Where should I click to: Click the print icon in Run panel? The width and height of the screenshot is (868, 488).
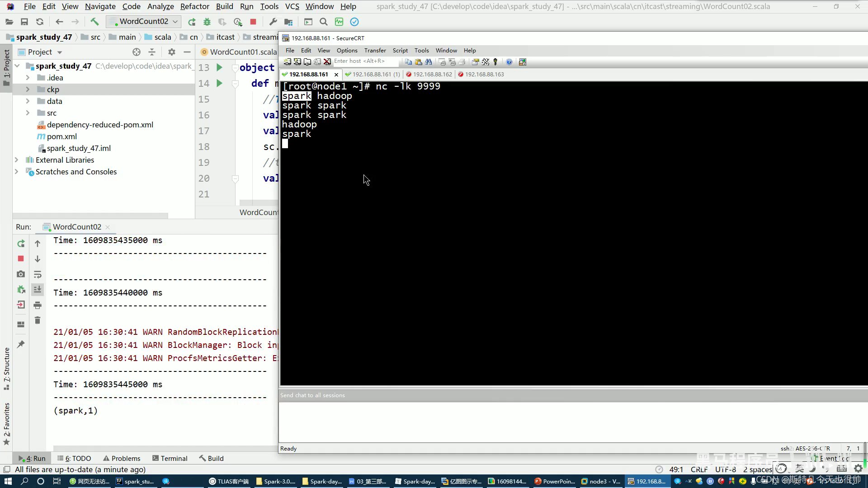coord(38,305)
